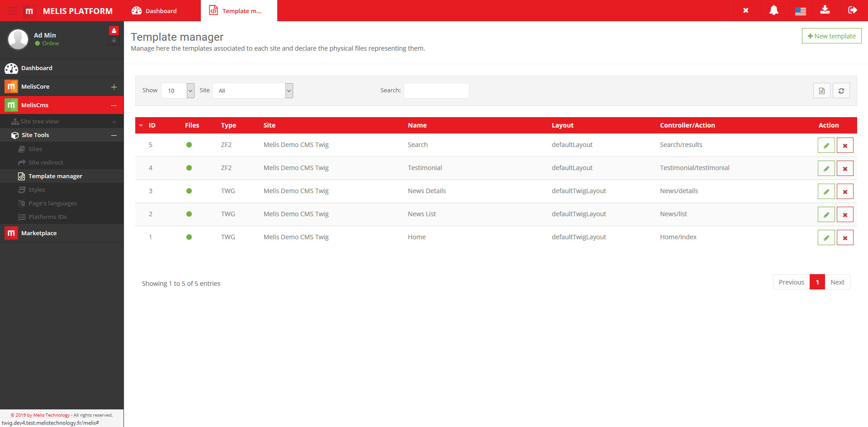Click the logout icon in header
868x427 pixels.
click(852, 10)
